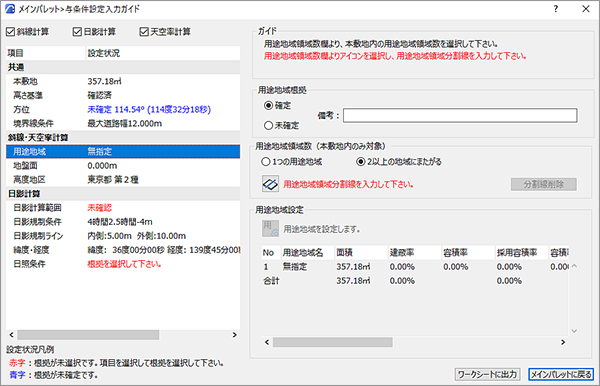The width and height of the screenshot is (600, 386).
Task: Toggle the 日影計算 checkbox
Action: [77, 32]
